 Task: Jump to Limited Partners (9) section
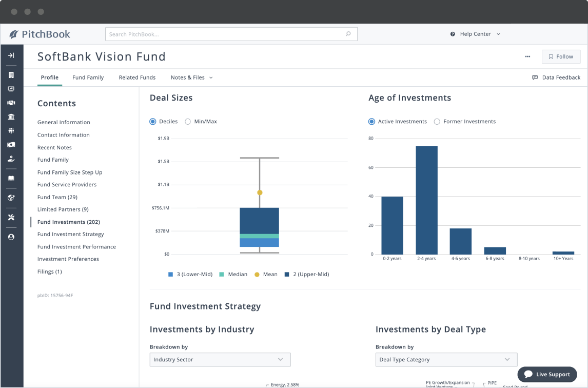pos(63,209)
